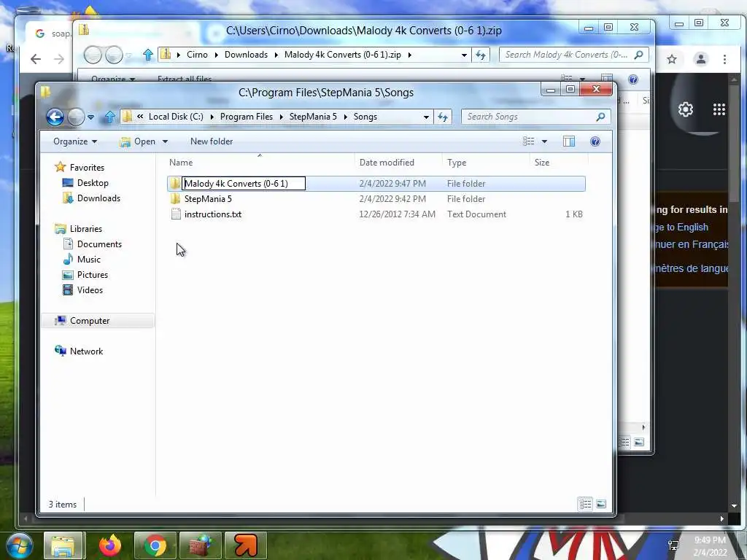
Task: Open recent locations dropdown beside forward button
Action: [91, 117]
